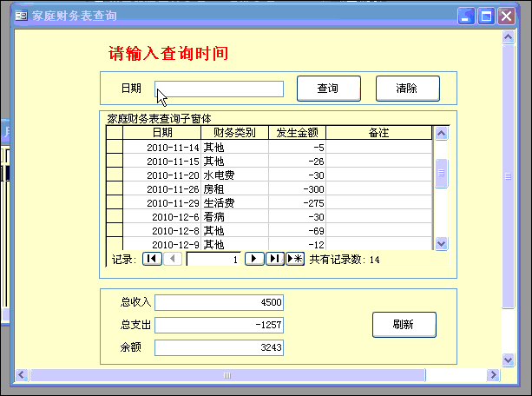Go to first record in navigator
The image size is (532, 396).
pyautogui.click(x=152, y=259)
